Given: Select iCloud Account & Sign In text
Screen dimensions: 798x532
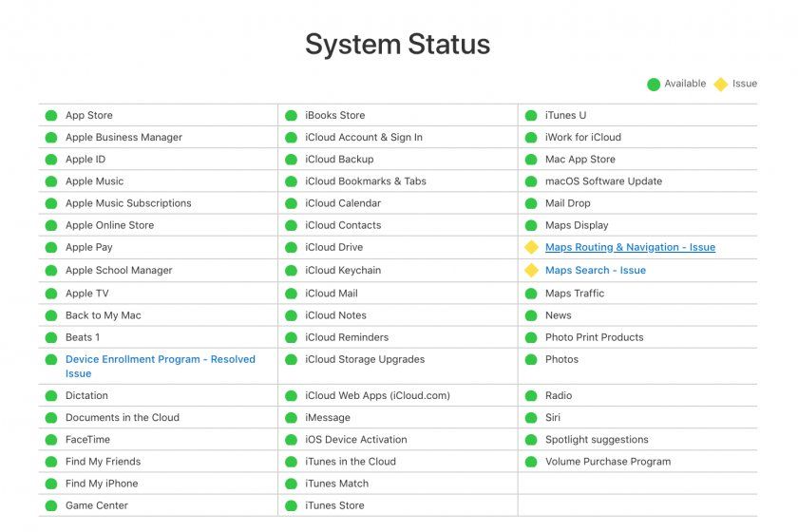Looking at the screenshot, I should pos(364,138).
